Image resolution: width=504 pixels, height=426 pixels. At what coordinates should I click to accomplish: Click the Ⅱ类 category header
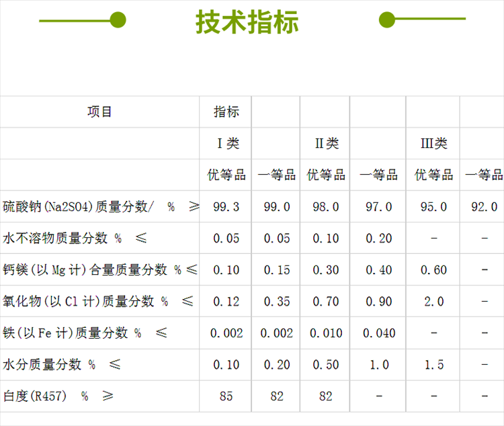coord(327,143)
